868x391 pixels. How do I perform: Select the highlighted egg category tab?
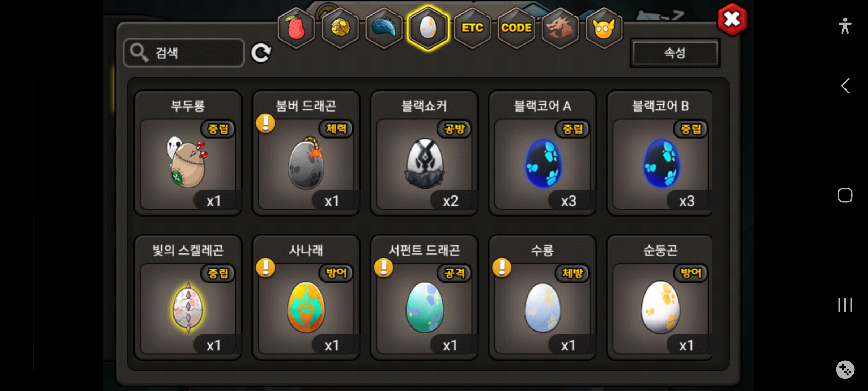(x=428, y=28)
